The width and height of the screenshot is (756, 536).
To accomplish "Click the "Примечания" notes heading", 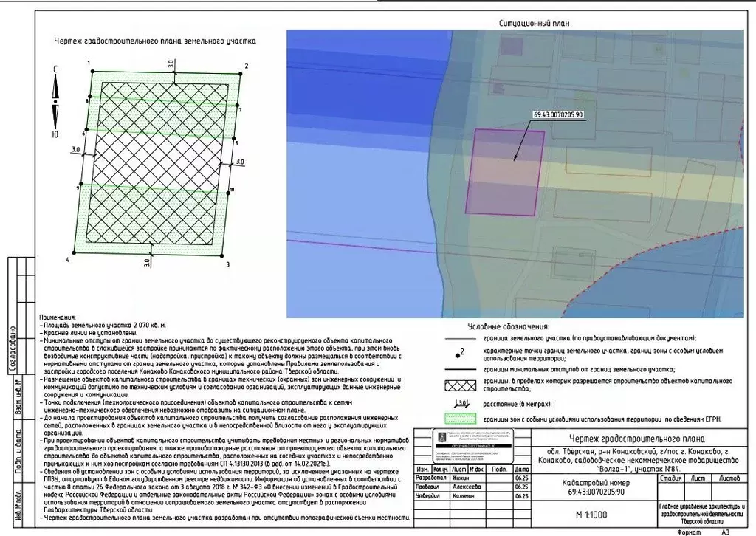I will [x=58, y=317].
